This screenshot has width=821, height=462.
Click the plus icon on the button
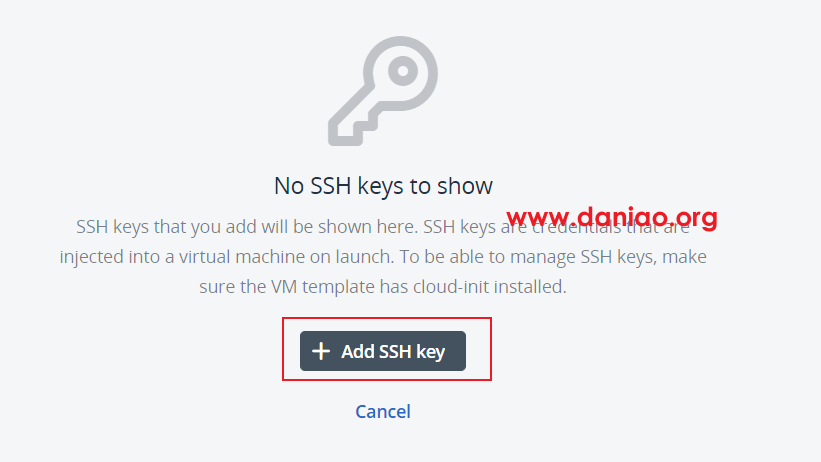click(321, 351)
